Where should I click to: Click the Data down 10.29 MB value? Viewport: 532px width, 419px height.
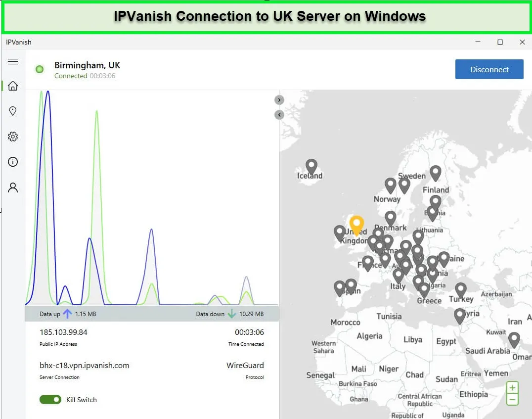[251, 314]
